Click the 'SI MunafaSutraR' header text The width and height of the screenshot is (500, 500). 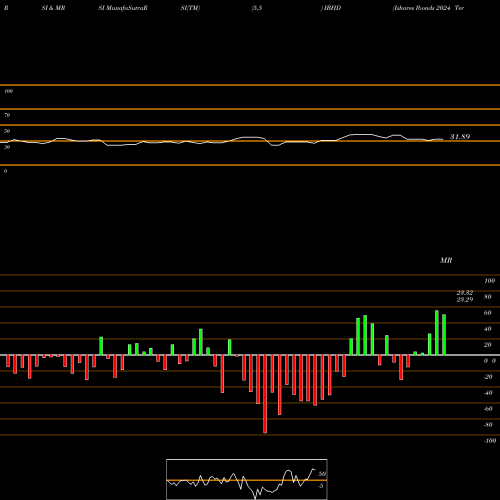(123, 8)
